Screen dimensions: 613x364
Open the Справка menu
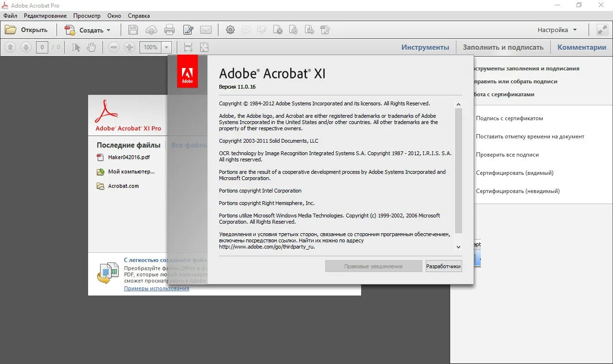point(139,16)
